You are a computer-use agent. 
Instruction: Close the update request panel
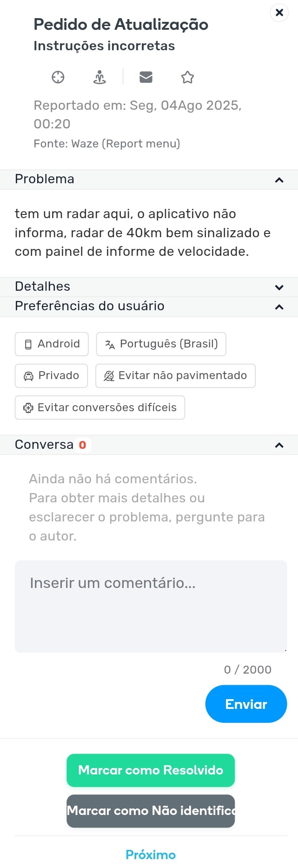(279, 13)
